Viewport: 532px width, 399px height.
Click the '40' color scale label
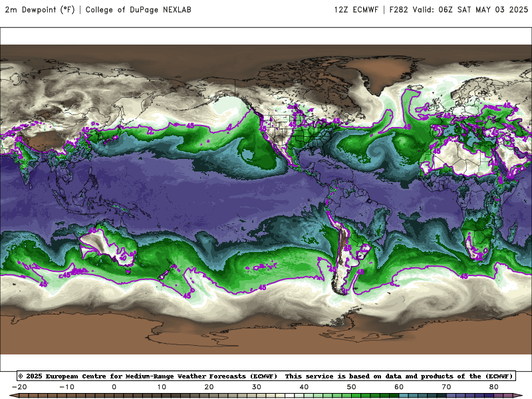click(304, 387)
